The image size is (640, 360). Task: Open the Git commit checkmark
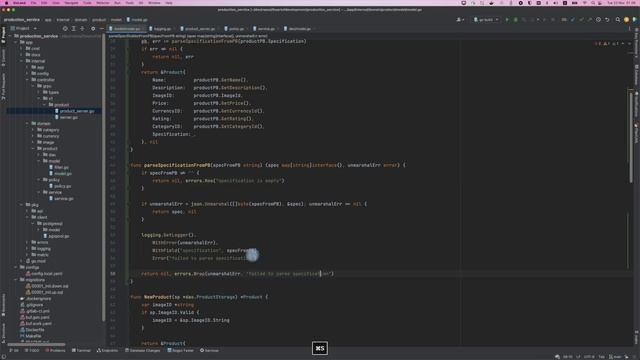click(x=581, y=20)
